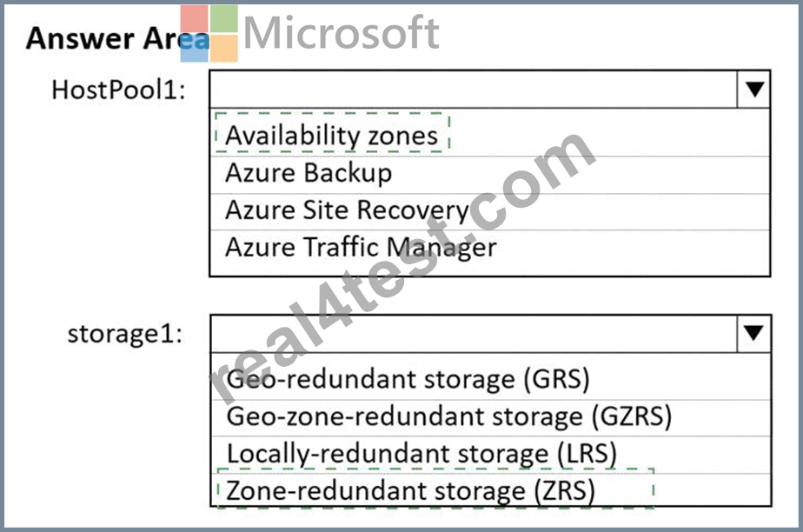Pick Zone-redundant storage (ZRS)
803x532 pixels.
491,490
